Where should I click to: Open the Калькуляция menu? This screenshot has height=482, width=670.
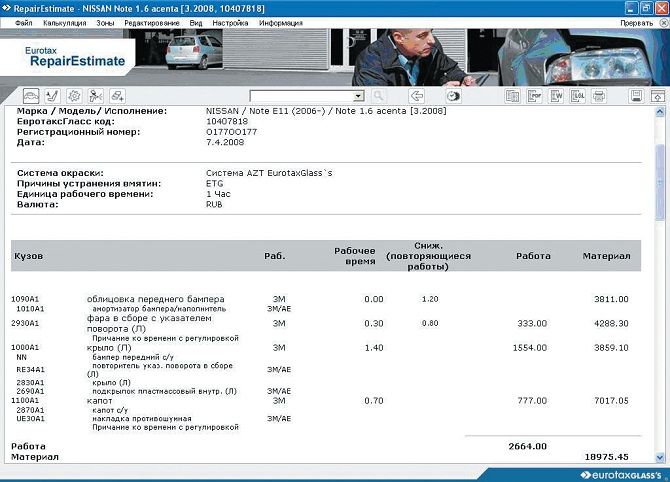tap(65, 23)
